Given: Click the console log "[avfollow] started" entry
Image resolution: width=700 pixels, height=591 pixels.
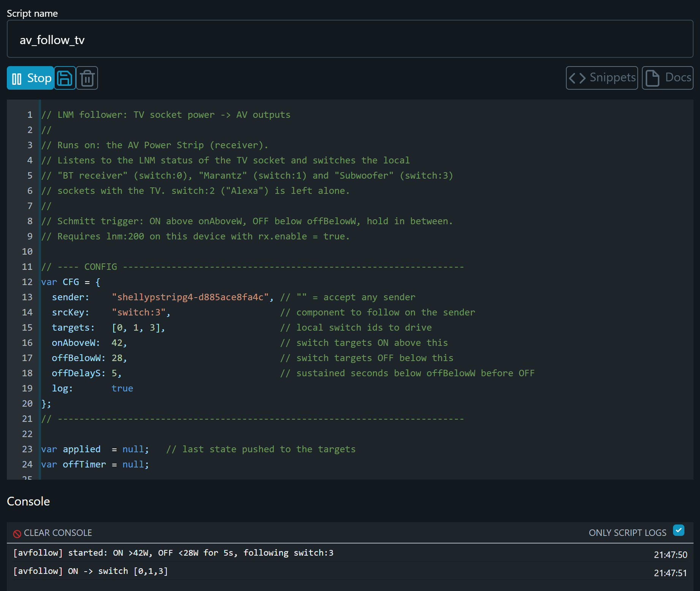Looking at the screenshot, I should point(173,553).
